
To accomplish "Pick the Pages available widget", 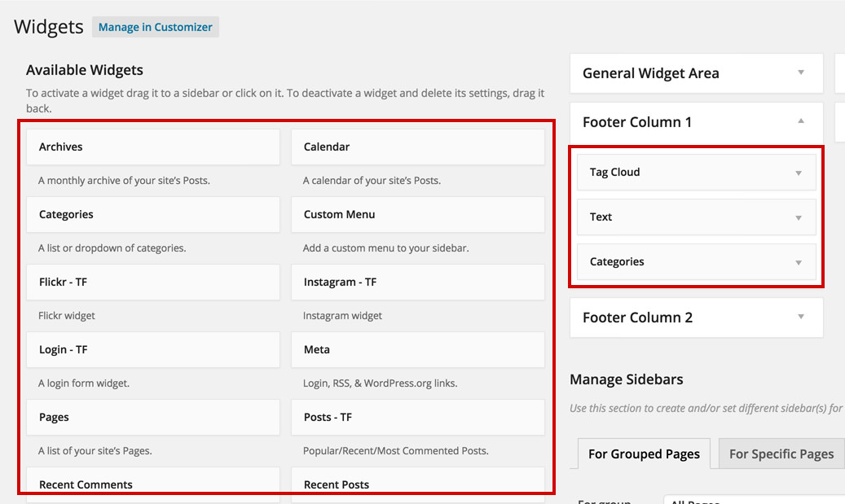I will 153,418.
